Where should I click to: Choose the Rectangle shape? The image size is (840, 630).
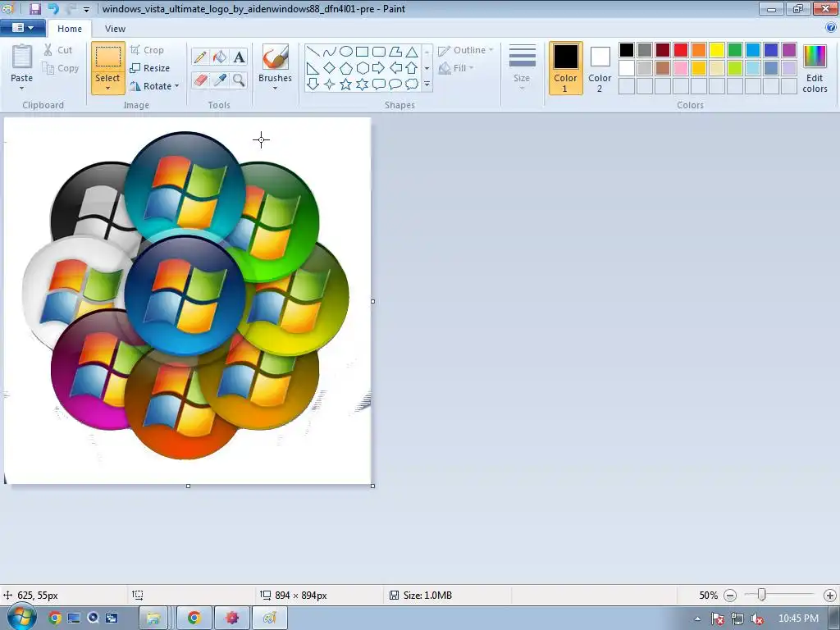[x=362, y=52]
